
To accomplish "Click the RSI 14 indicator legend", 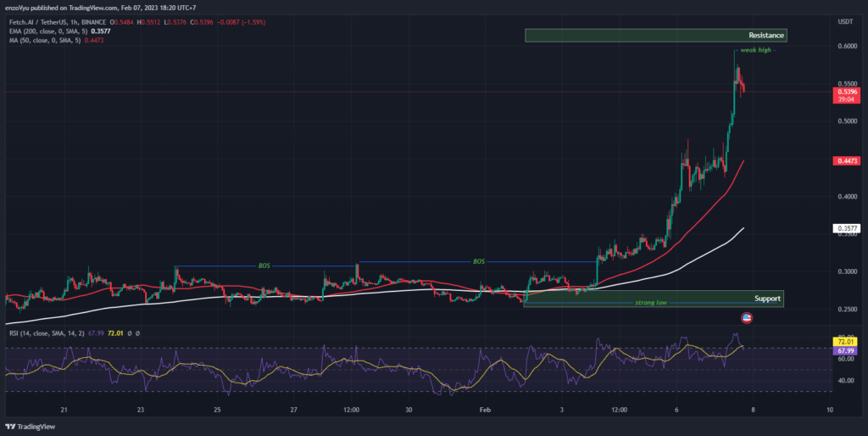I will [75, 333].
